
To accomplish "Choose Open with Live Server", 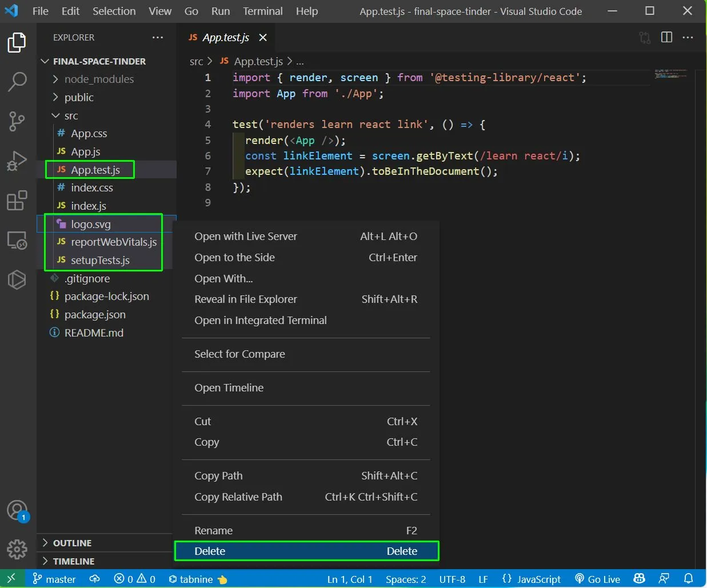I will click(306, 236).
